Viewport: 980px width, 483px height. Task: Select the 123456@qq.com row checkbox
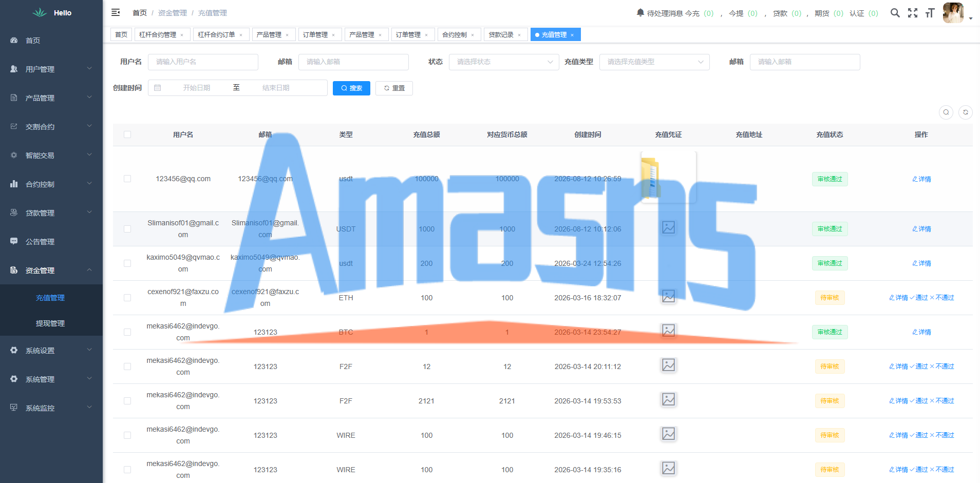point(127,179)
